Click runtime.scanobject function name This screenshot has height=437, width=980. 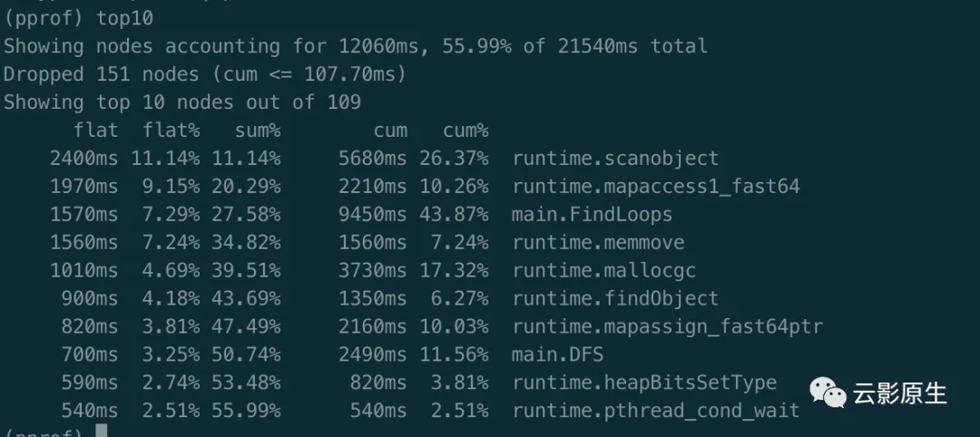click(x=615, y=159)
